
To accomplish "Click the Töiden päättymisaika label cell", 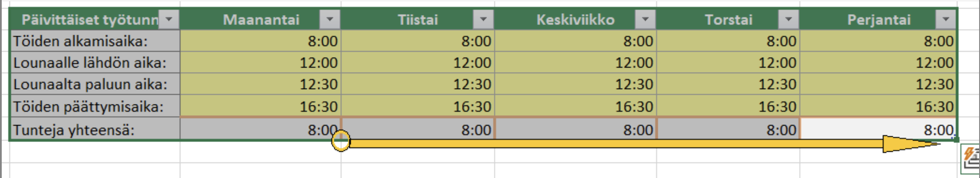I will tap(95, 106).
